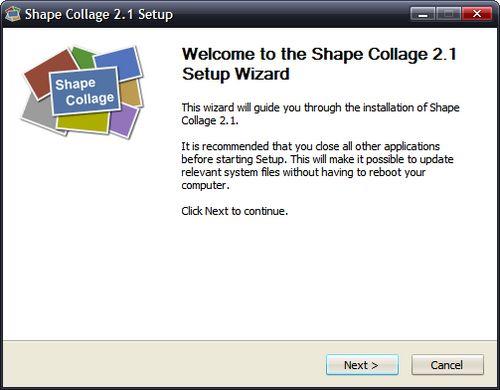Minimize the Shape Collage Setup window
Screen dimensions: 500x390
point(423,14)
